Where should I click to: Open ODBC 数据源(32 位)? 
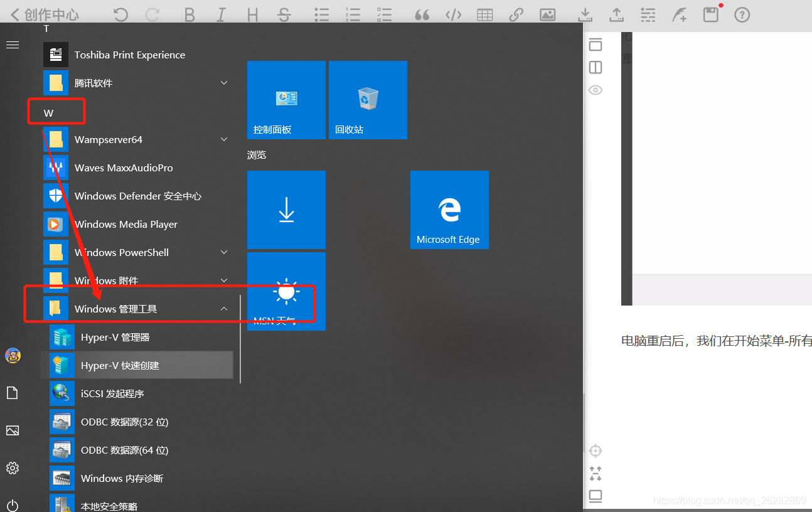click(138, 422)
